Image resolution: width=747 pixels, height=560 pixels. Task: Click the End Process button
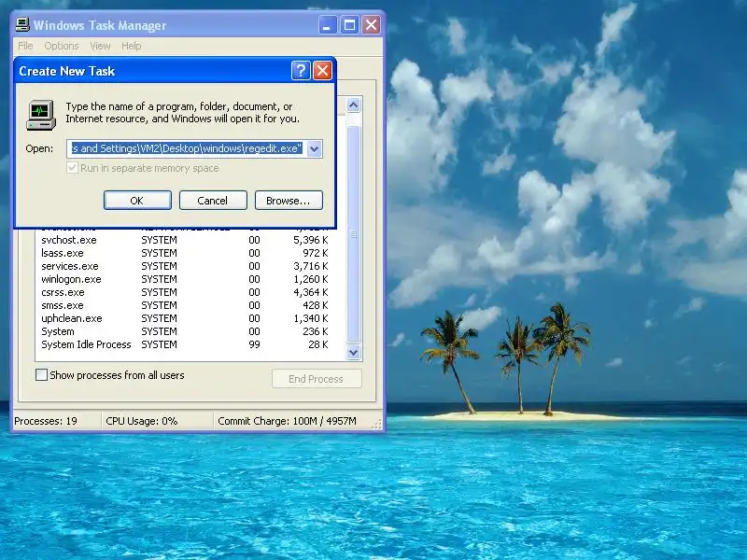317,379
